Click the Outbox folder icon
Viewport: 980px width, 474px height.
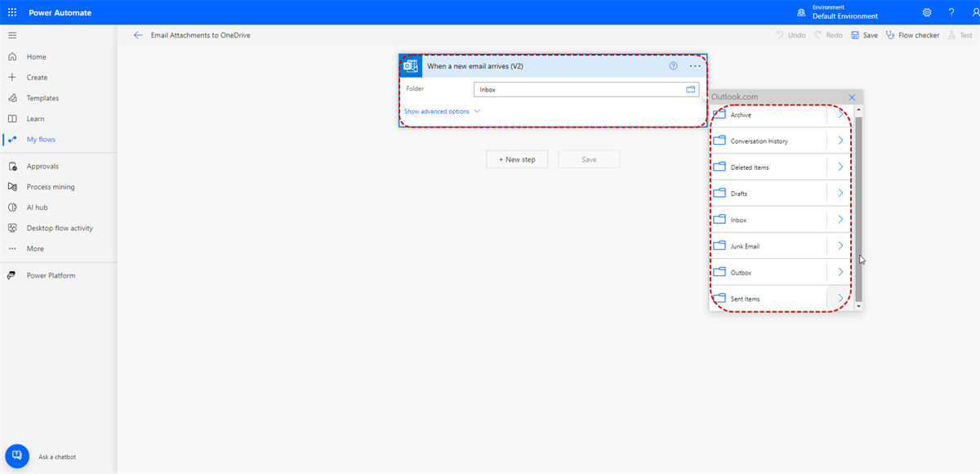pyautogui.click(x=719, y=272)
